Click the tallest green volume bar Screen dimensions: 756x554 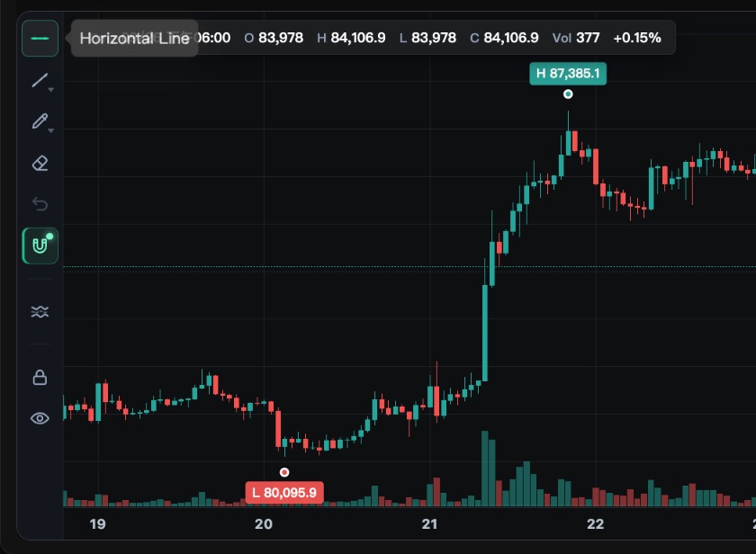coord(485,469)
